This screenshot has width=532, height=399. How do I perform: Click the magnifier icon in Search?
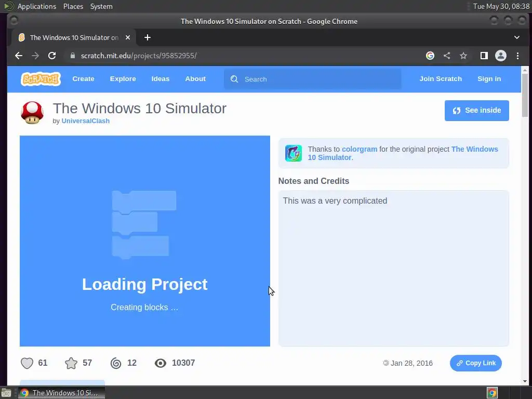[234, 79]
